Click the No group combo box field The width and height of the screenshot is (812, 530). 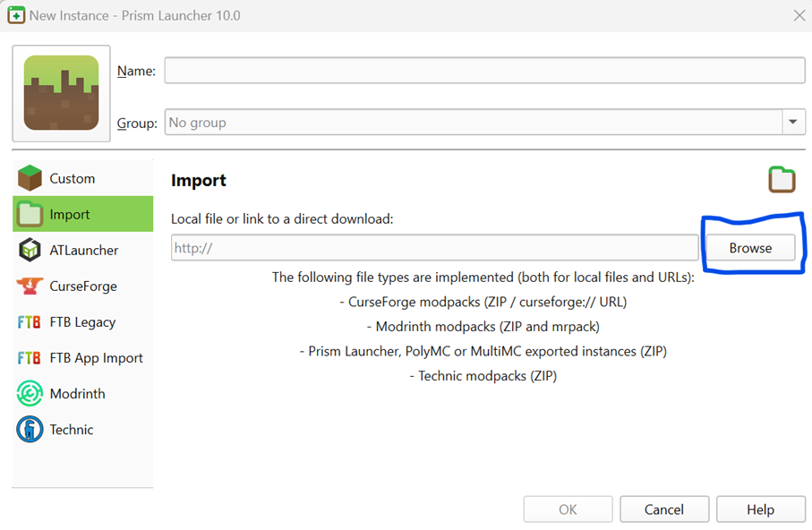click(x=448, y=122)
